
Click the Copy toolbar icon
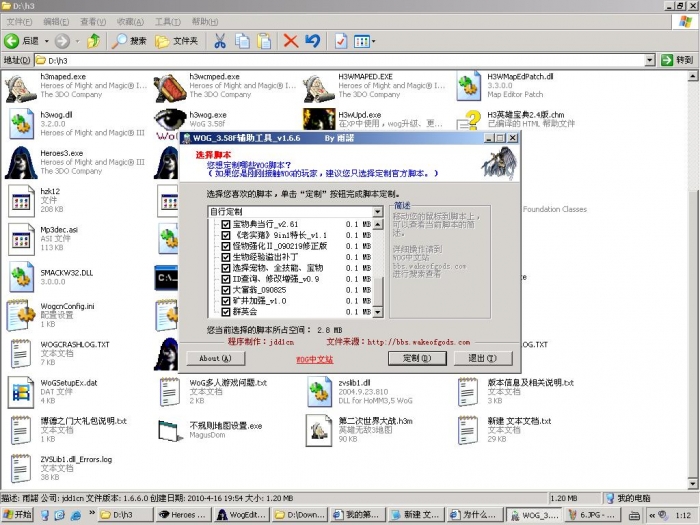(x=242, y=42)
